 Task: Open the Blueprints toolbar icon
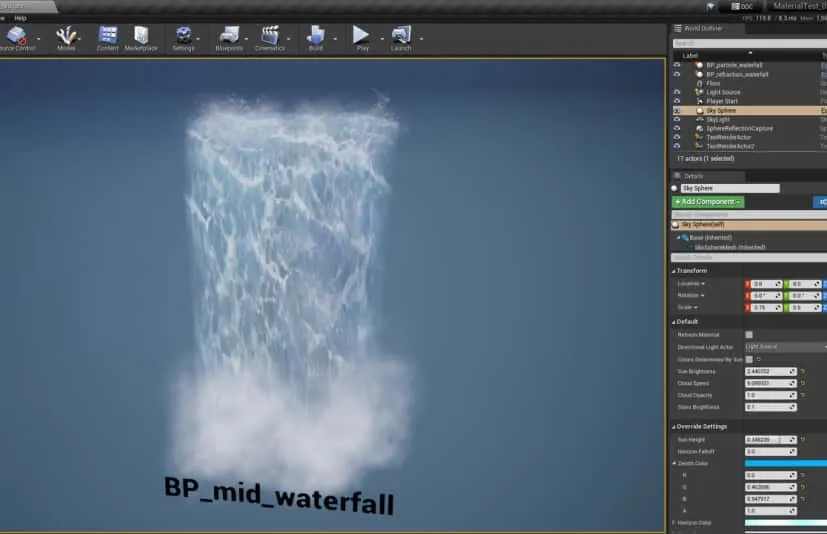coord(228,36)
